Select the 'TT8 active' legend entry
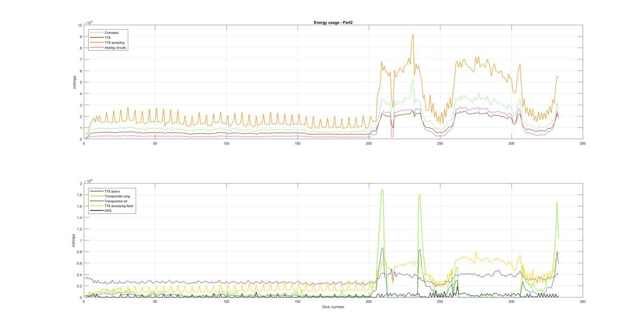This screenshot has height=334, width=644. coord(106,192)
